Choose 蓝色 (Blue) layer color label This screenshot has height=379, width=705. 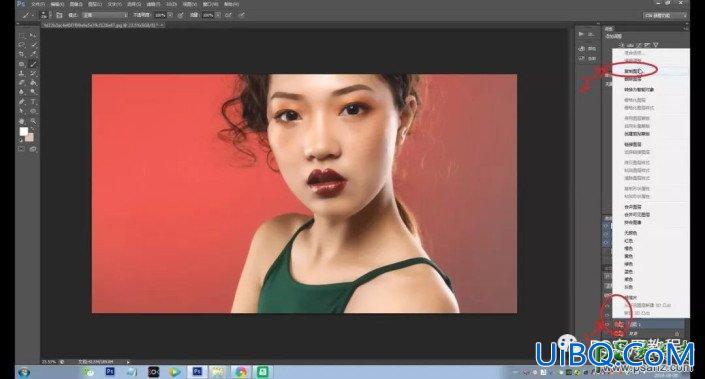629,272
